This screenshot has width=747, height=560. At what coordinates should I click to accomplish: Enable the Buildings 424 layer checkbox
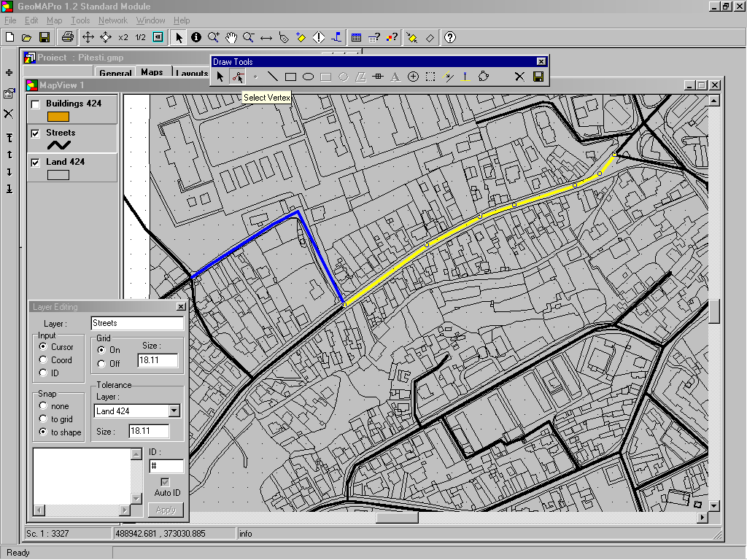[35, 104]
